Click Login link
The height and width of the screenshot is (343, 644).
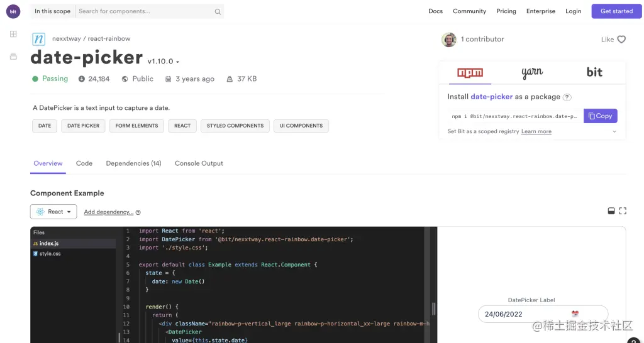coord(573,11)
